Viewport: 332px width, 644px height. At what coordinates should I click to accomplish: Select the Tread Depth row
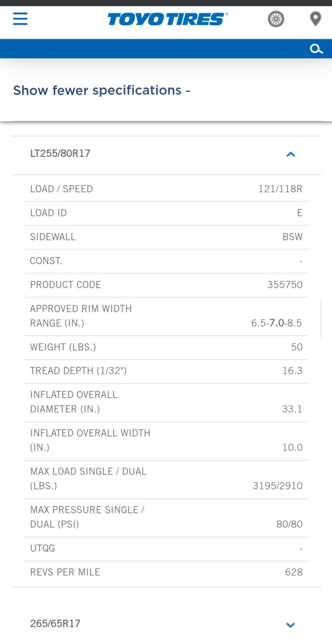pos(166,371)
